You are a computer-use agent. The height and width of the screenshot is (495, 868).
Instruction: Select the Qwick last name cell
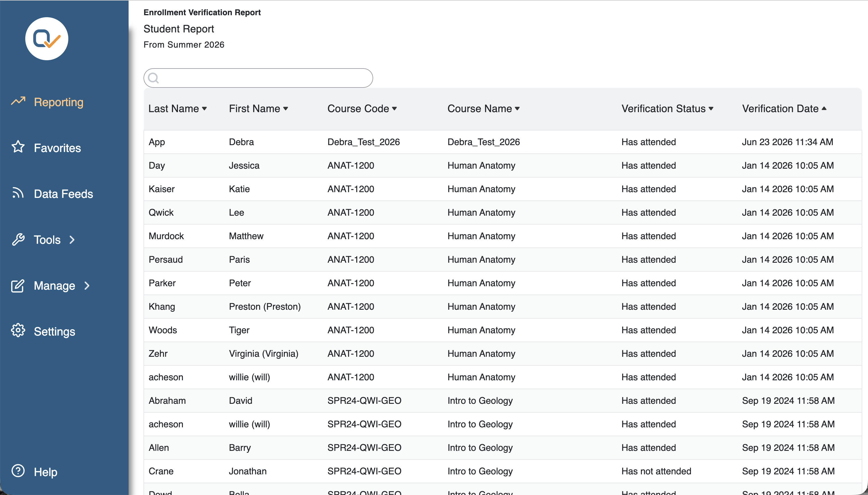click(161, 213)
